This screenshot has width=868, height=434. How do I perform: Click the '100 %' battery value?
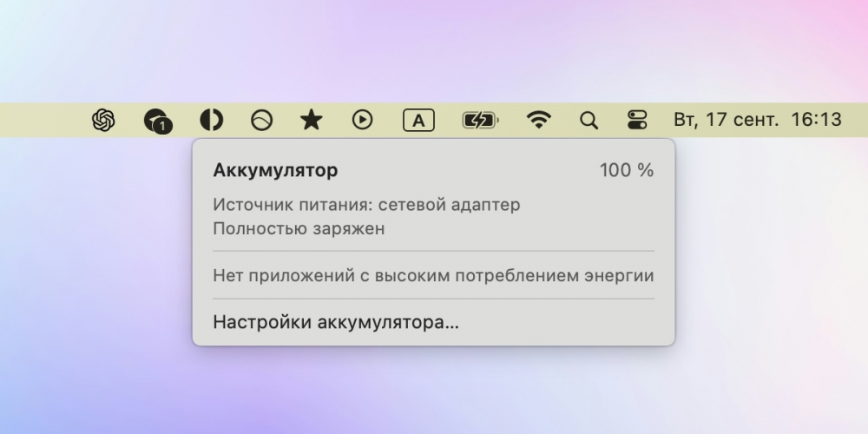coord(627,170)
